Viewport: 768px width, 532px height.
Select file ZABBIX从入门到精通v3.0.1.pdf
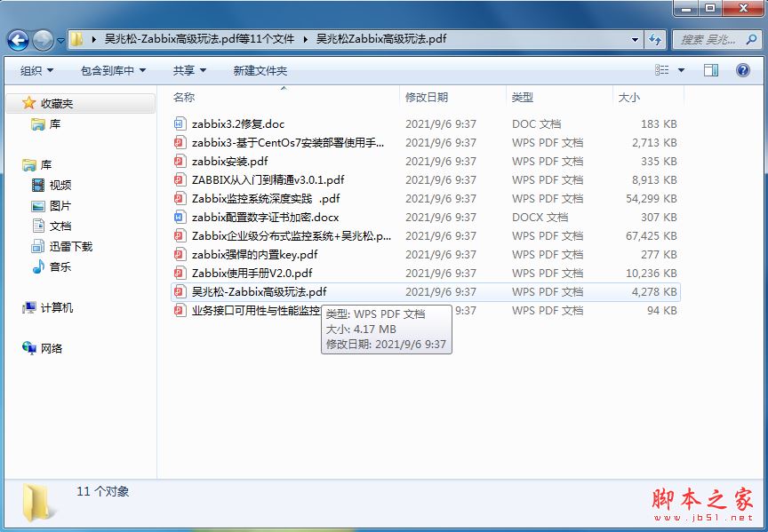click(268, 180)
